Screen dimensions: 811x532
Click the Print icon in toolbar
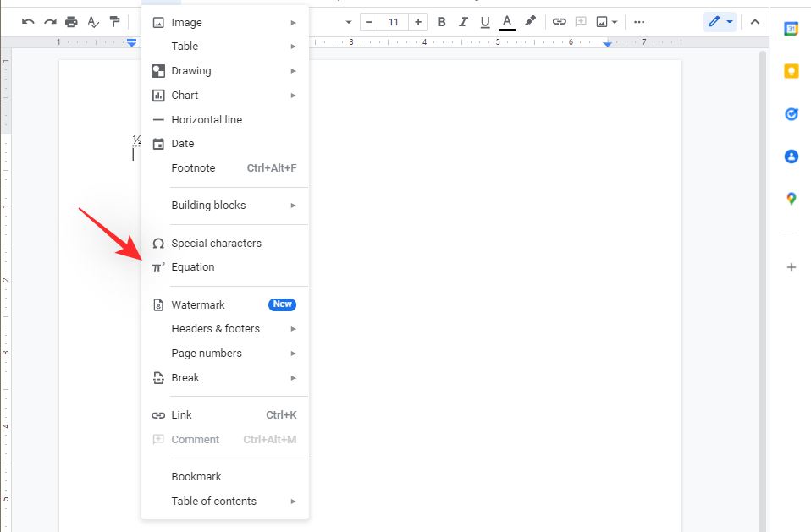tap(72, 22)
